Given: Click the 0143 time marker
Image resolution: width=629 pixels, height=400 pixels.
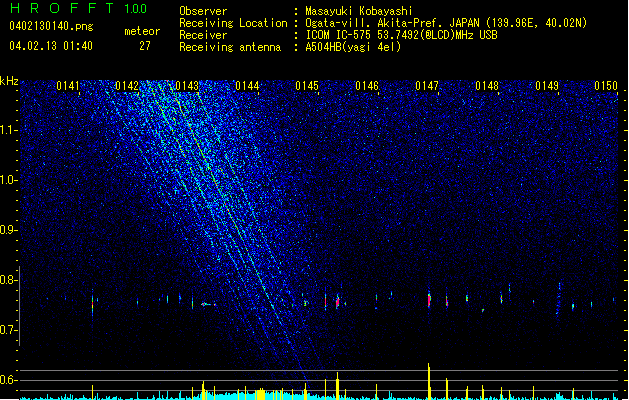Looking at the screenshot, I should click(187, 86).
